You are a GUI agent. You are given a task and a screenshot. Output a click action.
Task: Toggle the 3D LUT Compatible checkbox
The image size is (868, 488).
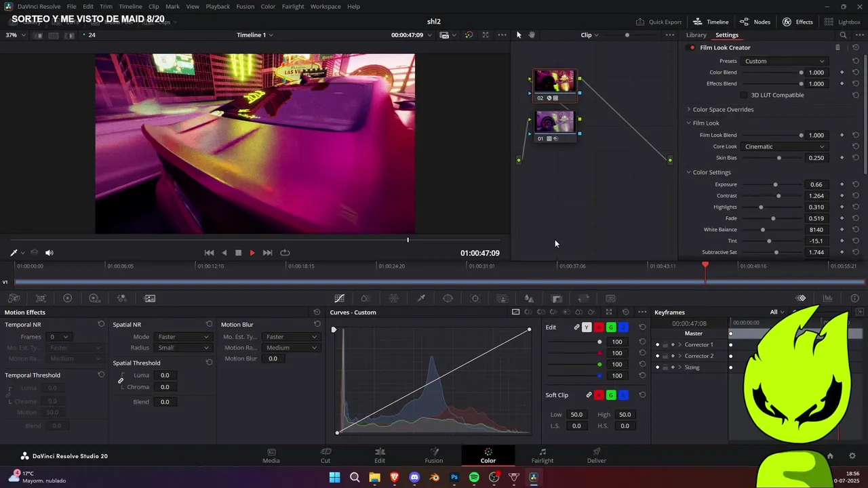click(744, 95)
